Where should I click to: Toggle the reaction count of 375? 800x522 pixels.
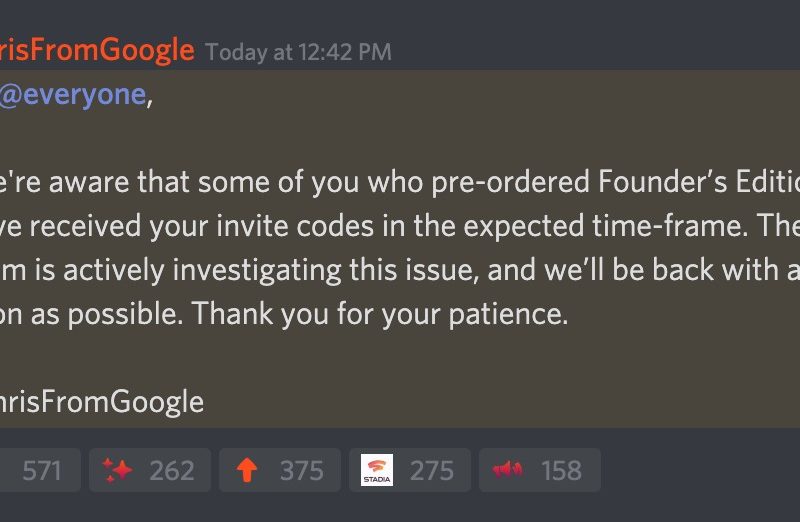[301, 470]
